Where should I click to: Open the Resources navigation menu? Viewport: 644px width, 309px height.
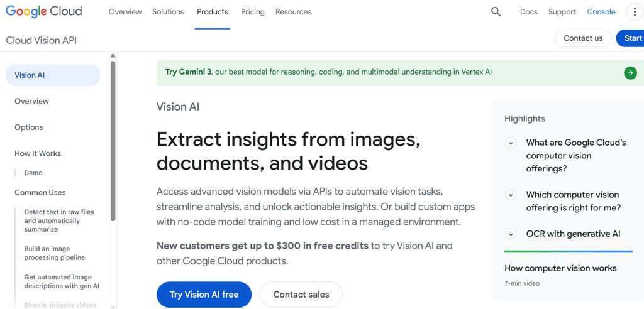click(x=293, y=12)
